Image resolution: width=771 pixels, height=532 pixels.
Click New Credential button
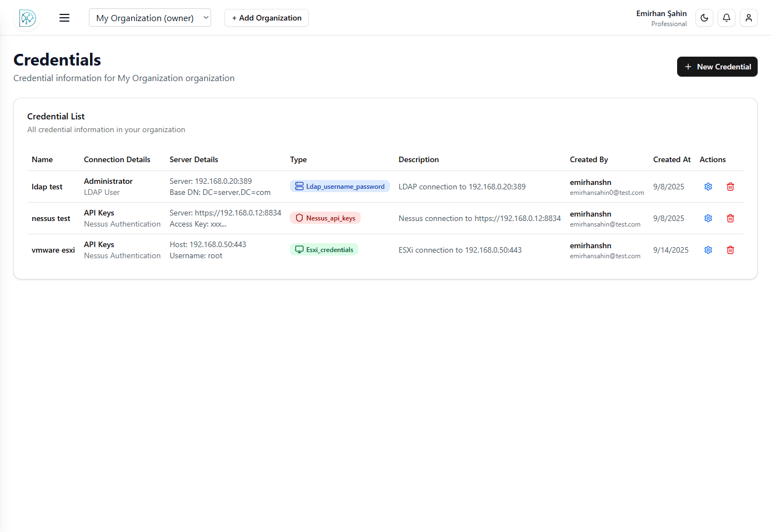pyautogui.click(x=717, y=67)
